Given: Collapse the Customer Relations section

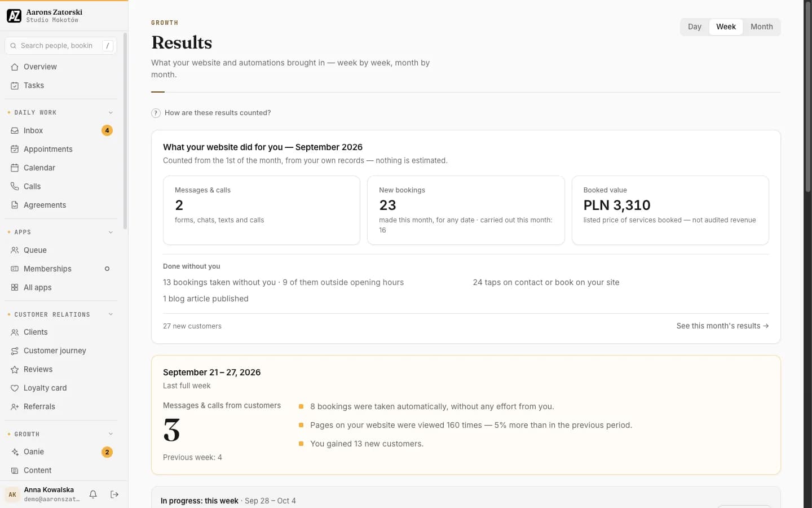Looking at the screenshot, I should 111,314.
